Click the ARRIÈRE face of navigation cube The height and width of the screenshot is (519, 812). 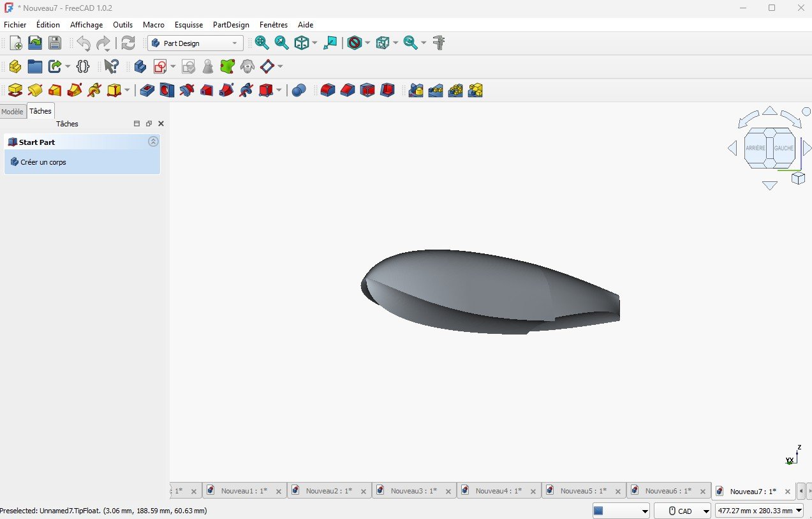point(755,148)
